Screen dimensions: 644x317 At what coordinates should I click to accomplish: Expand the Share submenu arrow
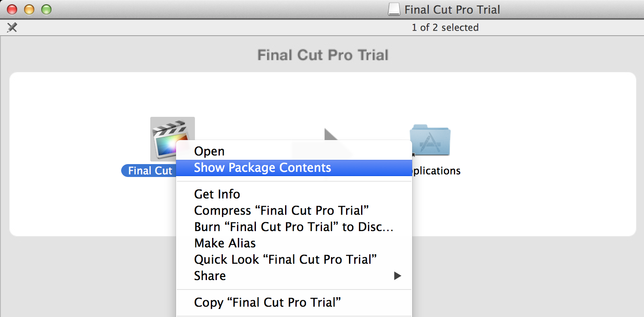(398, 276)
